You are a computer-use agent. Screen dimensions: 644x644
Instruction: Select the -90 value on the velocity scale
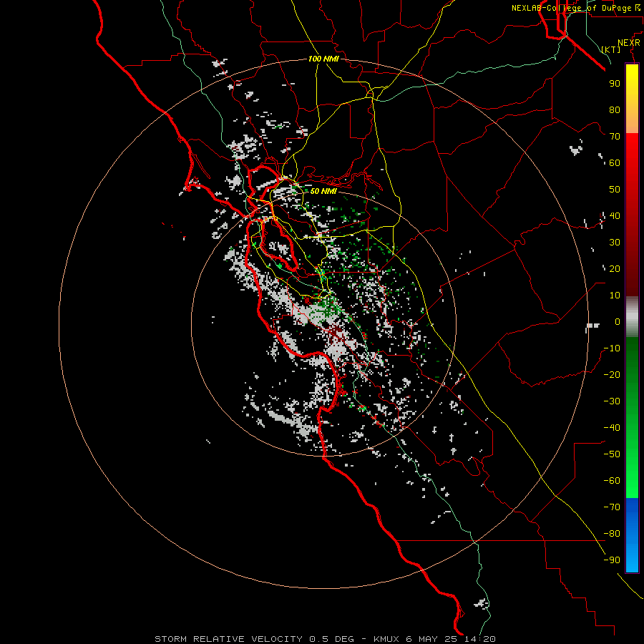pyautogui.click(x=612, y=560)
